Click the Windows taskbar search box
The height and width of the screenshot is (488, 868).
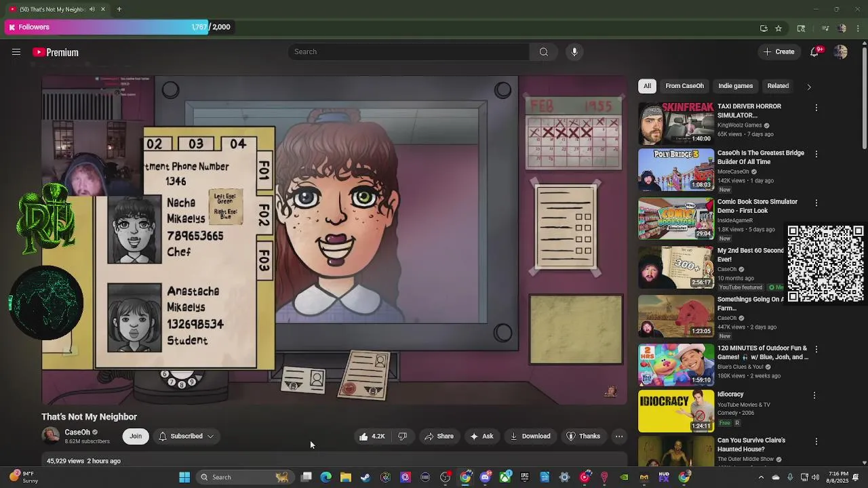245,477
